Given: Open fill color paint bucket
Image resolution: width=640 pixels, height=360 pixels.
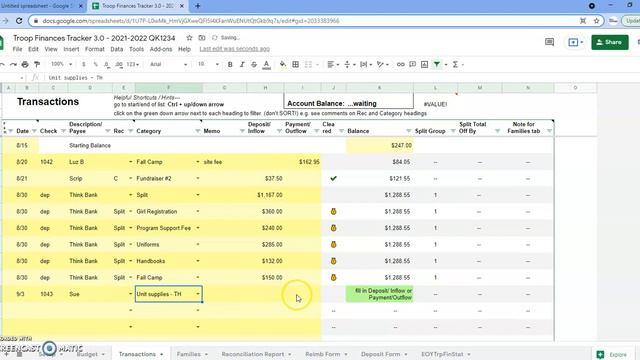Looking at the screenshot, I should 282,64.
